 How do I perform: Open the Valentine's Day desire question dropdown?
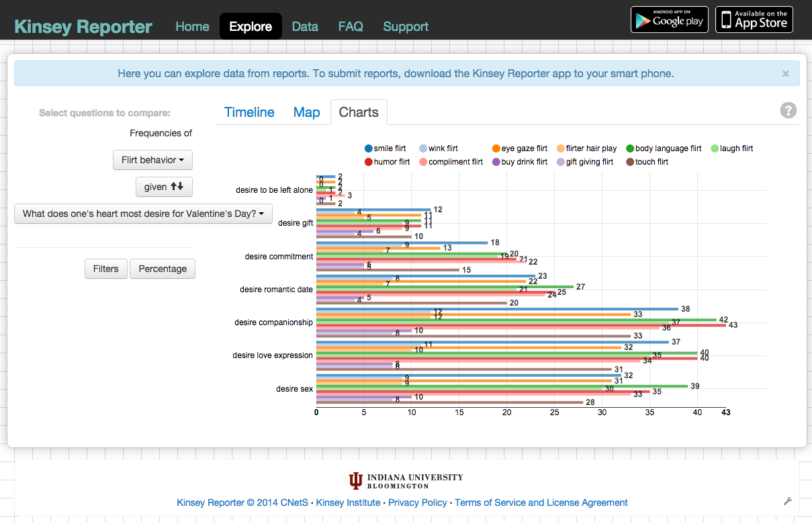point(143,214)
